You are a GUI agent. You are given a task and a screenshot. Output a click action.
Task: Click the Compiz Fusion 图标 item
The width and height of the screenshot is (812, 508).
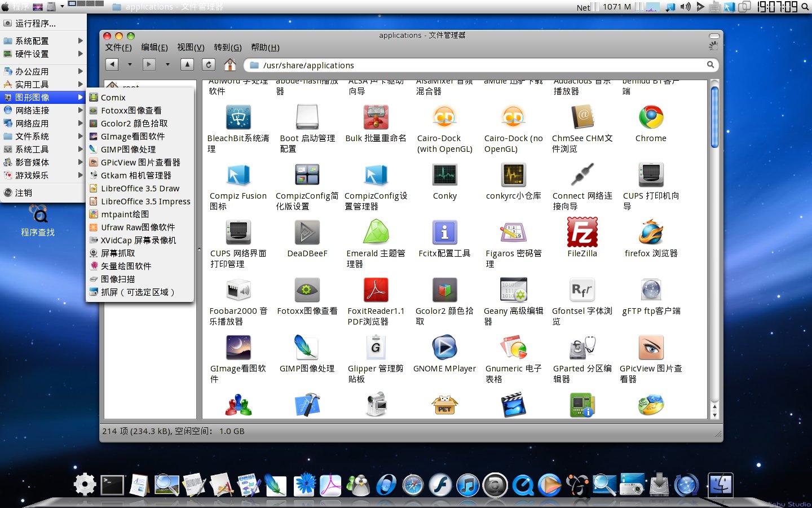coord(238,175)
